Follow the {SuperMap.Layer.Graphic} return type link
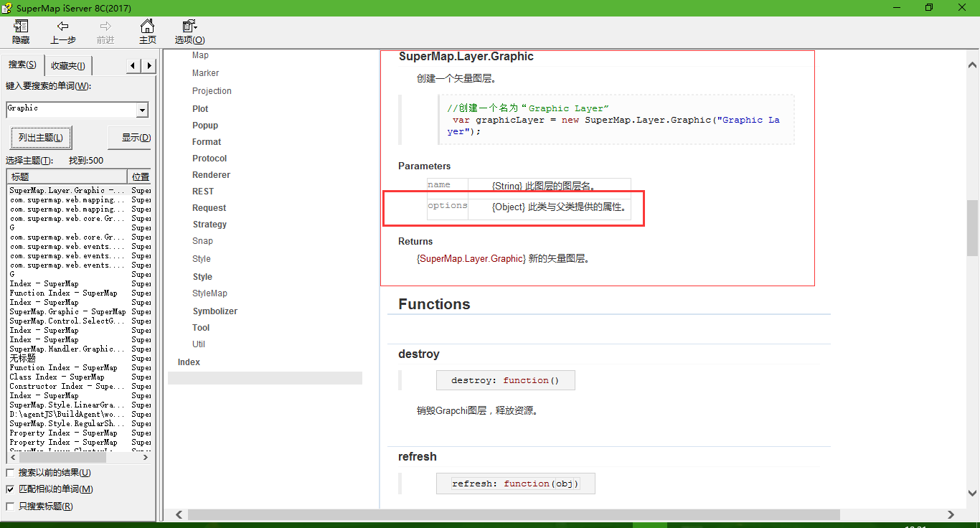 (x=471, y=259)
